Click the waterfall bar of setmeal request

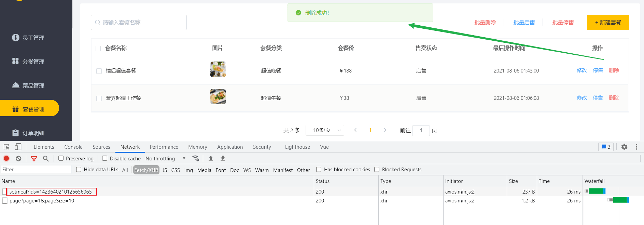pos(597,191)
